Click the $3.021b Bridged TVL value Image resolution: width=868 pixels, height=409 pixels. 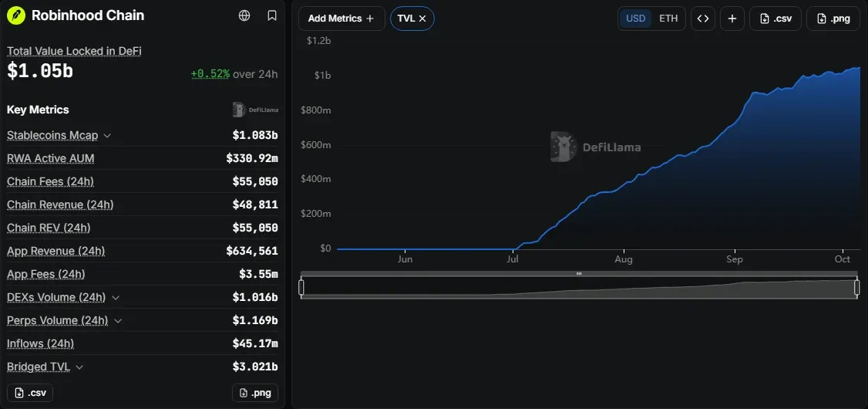pos(255,367)
